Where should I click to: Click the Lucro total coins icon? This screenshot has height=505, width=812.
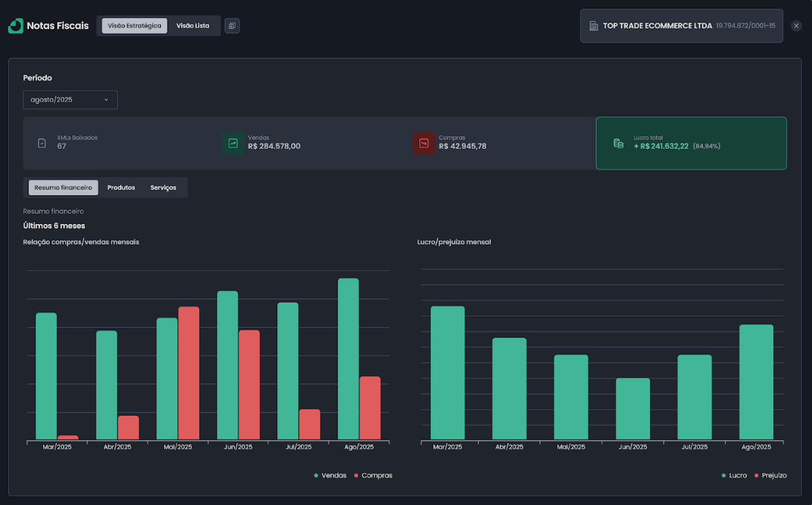click(x=618, y=143)
